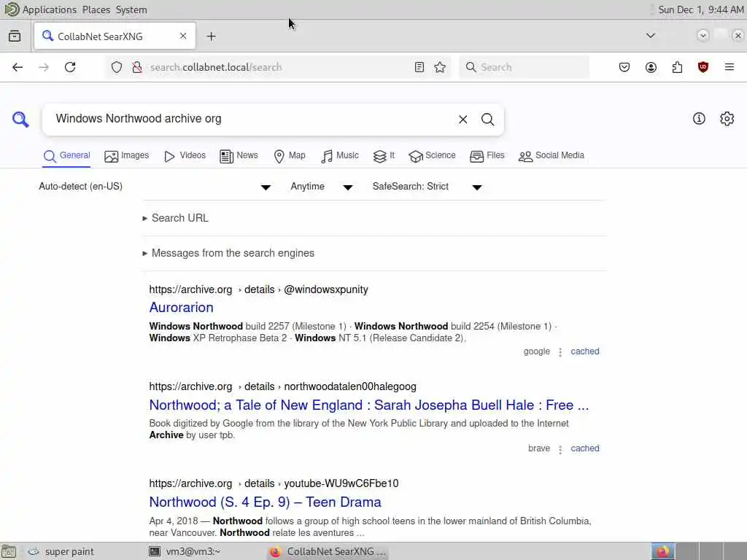Open the SearXNG about info icon

(x=699, y=119)
